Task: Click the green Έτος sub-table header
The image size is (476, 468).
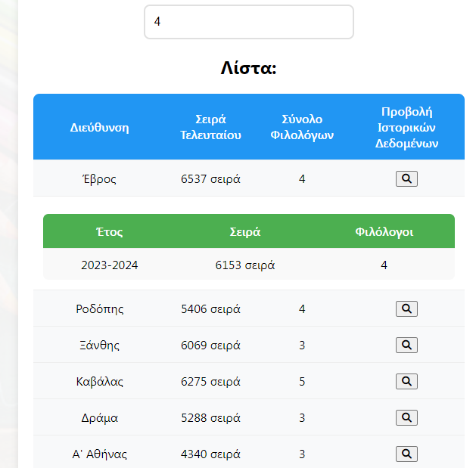Action: [110, 231]
